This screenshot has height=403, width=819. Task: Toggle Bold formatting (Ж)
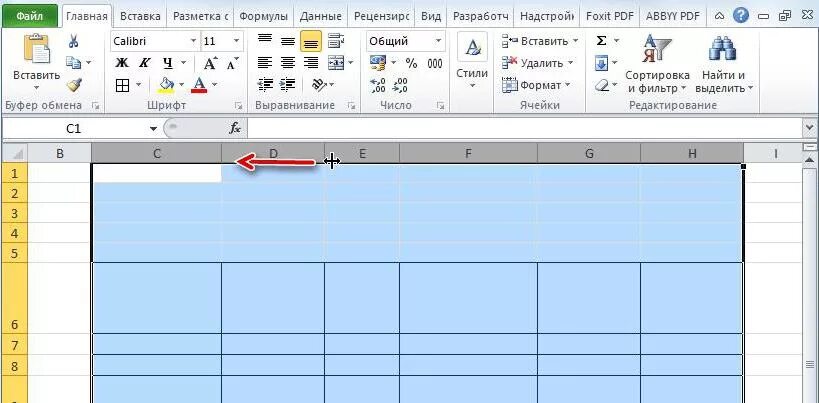coord(122,63)
